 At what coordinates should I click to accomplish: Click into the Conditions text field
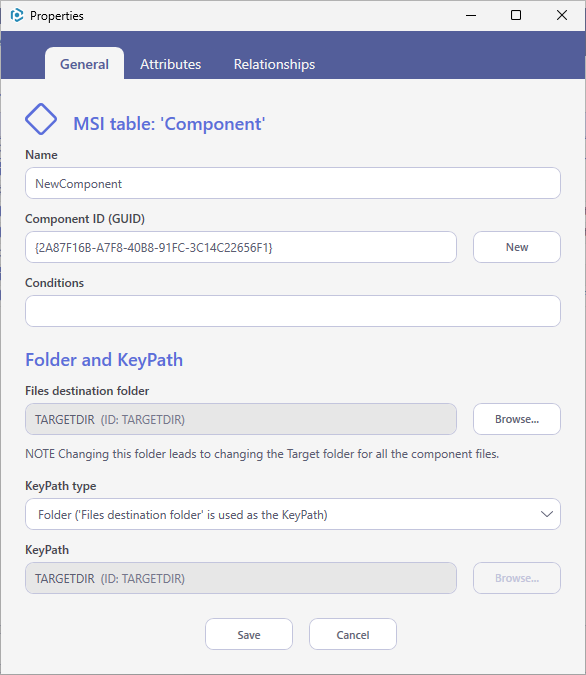pos(293,311)
